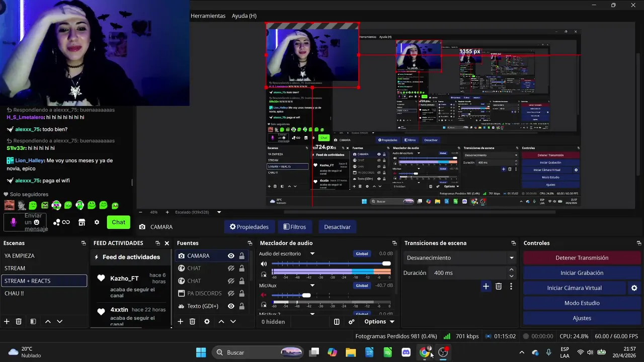The width and height of the screenshot is (644, 362).
Task: Unmute the Mic/Aux red speaker icon
Action: pos(264,295)
